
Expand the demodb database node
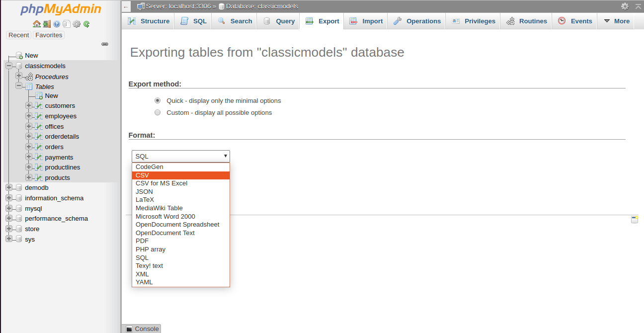(9, 188)
